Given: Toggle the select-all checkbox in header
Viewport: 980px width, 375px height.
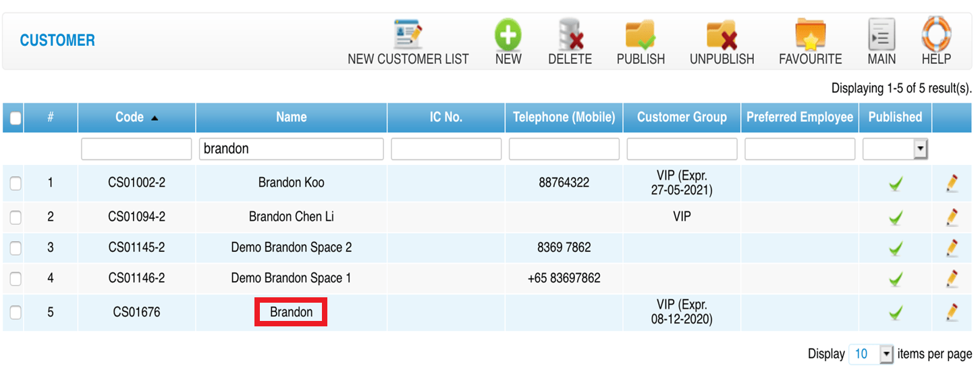Looking at the screenshot, I should [x=16, y=118].
